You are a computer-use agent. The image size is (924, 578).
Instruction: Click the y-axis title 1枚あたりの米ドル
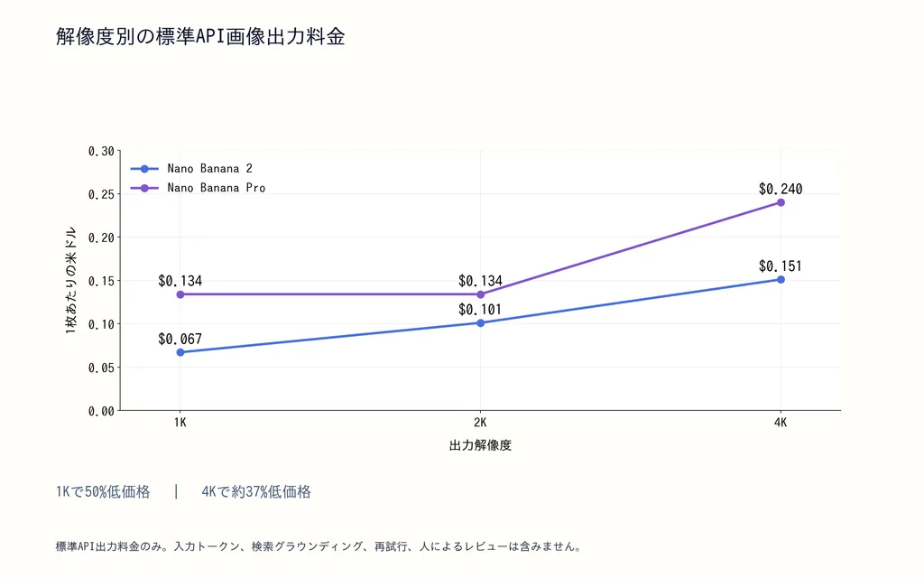pyautogui.click(x=70, y=280)
